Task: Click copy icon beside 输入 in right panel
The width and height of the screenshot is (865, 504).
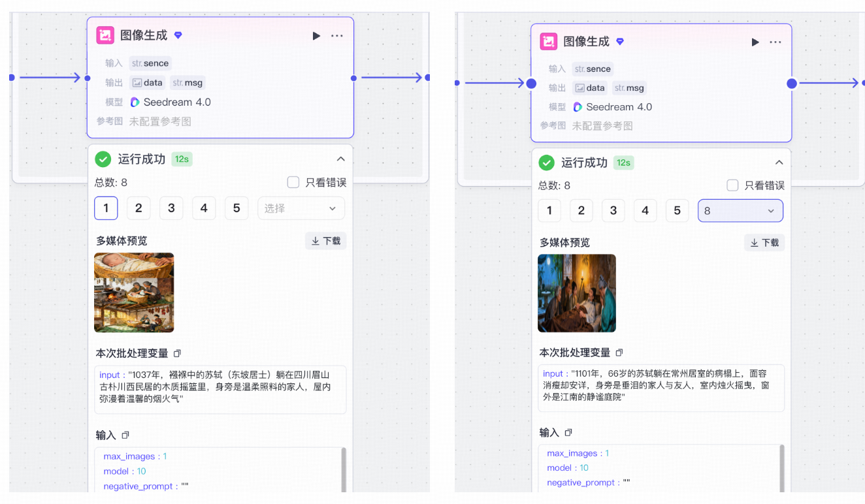Action: 568,433
